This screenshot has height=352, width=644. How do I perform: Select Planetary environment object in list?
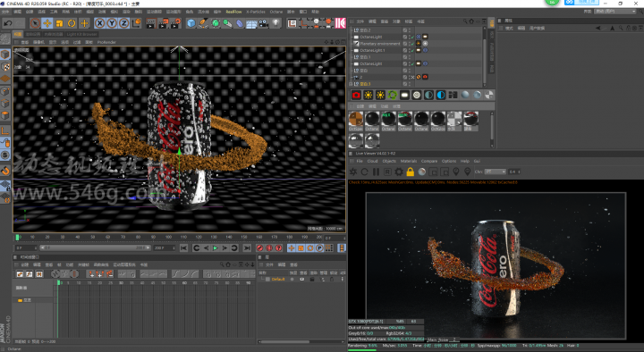[x=380, y=44]
